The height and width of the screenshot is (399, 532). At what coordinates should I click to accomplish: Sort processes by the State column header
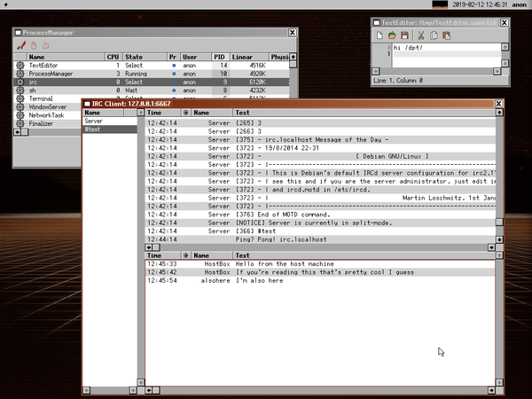click(x=145, y=57)
